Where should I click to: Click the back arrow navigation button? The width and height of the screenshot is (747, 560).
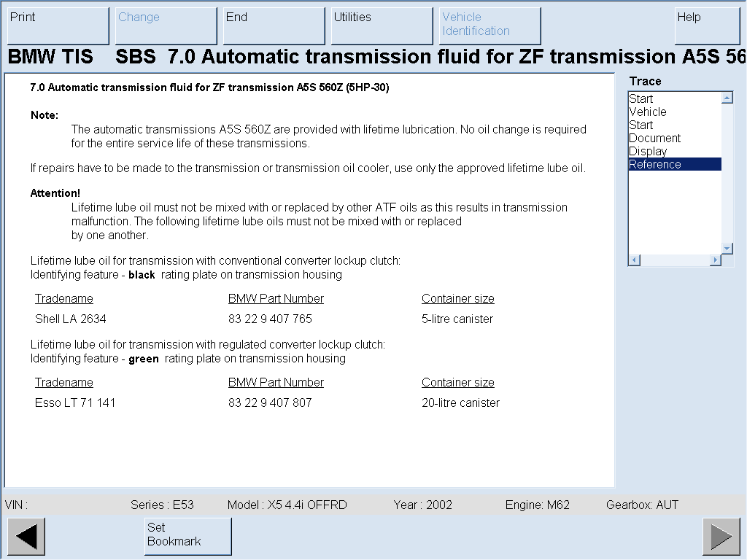tap(27, 537)
